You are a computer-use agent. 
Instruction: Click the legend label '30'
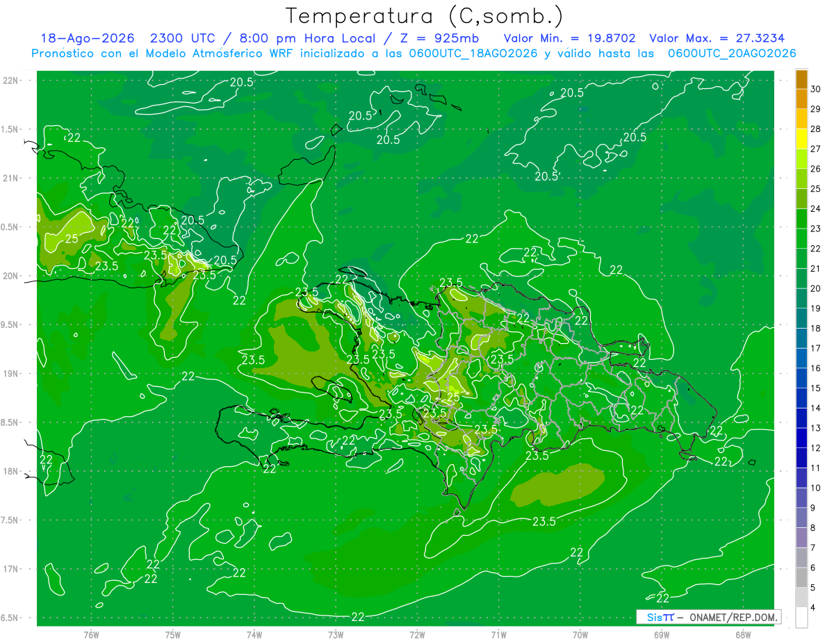point(816,89)
